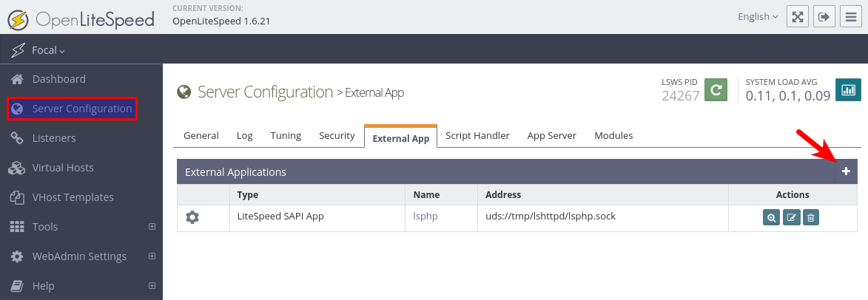Image resolution: width=868 pixels, height=300 pixels.
Task: Open the Tuning tab
Action: click(x=286, y=135)
